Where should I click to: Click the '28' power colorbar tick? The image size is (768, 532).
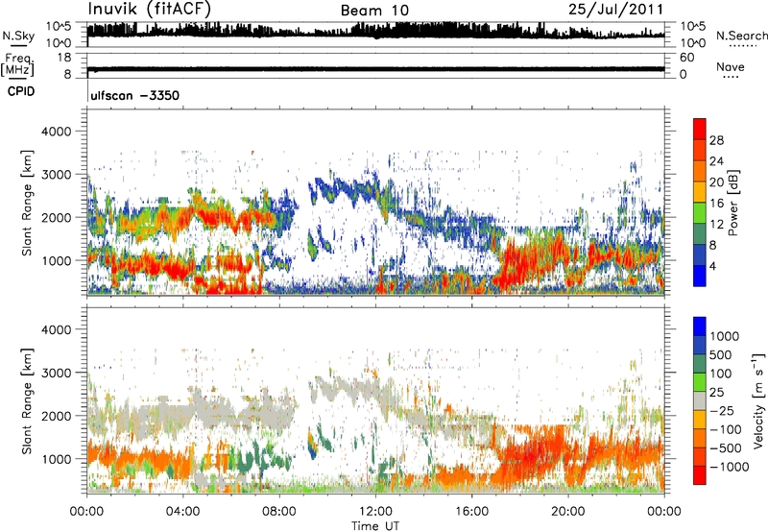pos(716,140)
